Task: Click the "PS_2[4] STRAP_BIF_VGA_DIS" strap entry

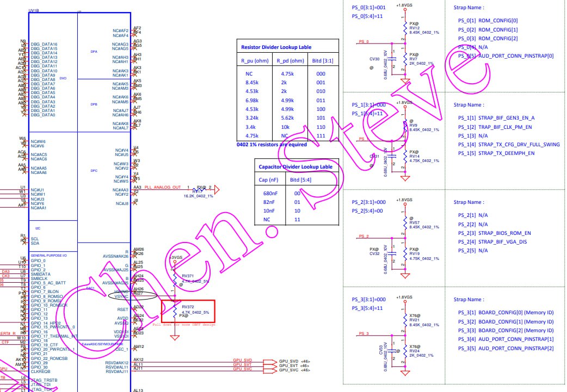Action: (492, 242)
